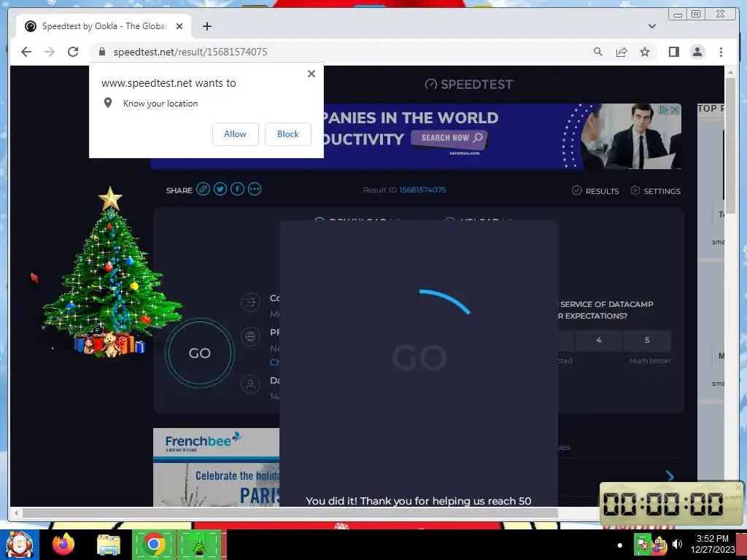Open new tab with plus button
This screenshot has height=560, width=747.
tap(206, 26)
